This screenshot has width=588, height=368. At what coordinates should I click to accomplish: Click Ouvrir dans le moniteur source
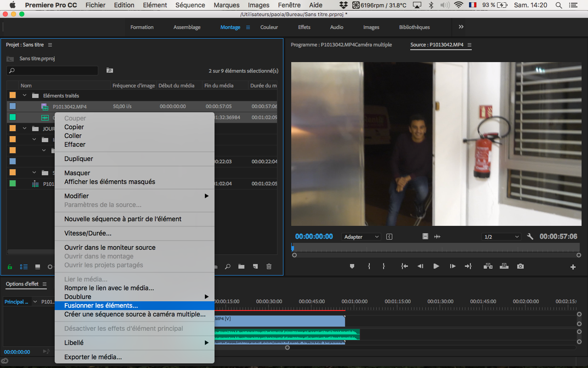(x=135, y=247)
